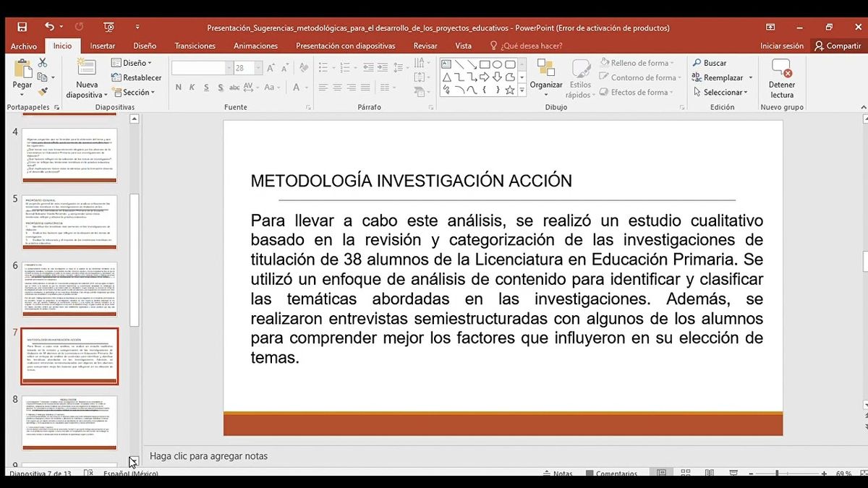
Task: Toggle bold N formatting
Action: click(178, 87)
